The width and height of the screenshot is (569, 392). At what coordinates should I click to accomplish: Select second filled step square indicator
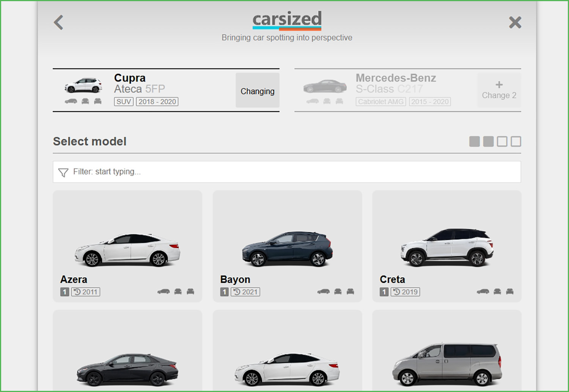[488, 141]
